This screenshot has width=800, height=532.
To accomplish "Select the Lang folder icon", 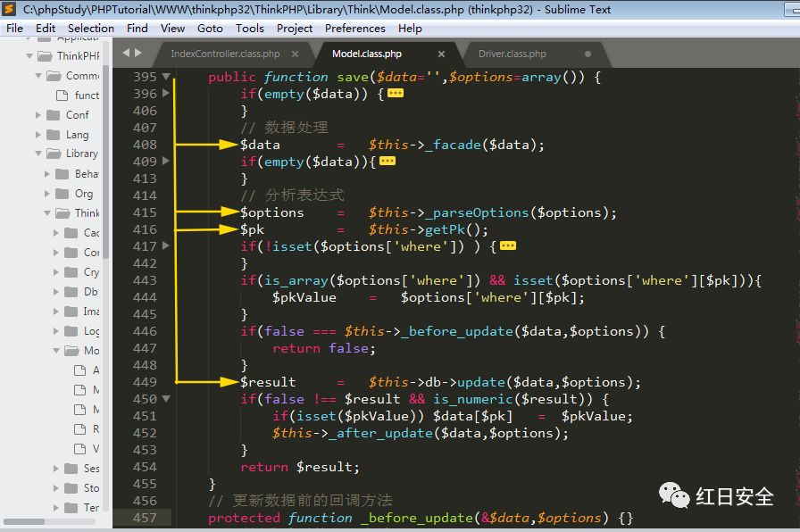I will coord(53,135).
